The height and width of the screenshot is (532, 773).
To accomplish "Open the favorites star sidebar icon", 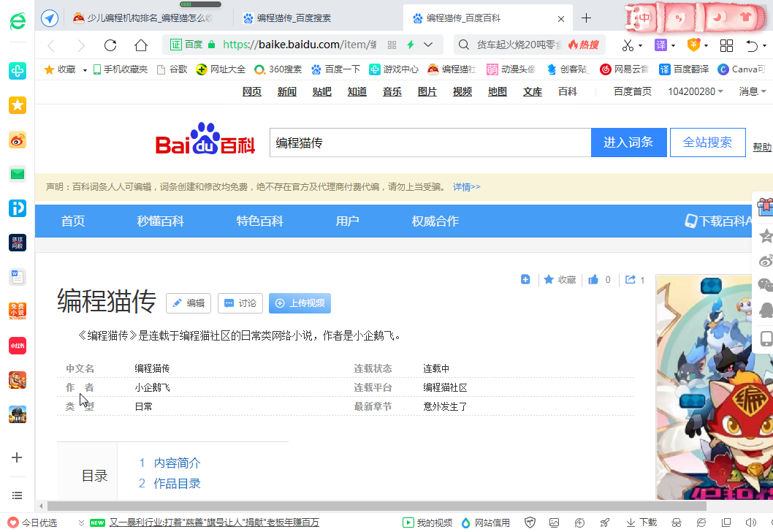I will [x=18, y=105].
